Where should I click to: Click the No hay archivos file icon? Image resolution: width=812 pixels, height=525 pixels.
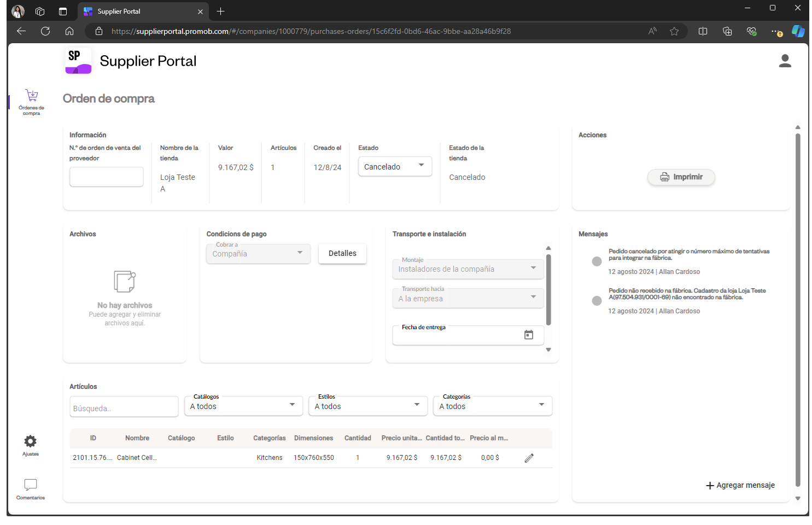(125, 281)
